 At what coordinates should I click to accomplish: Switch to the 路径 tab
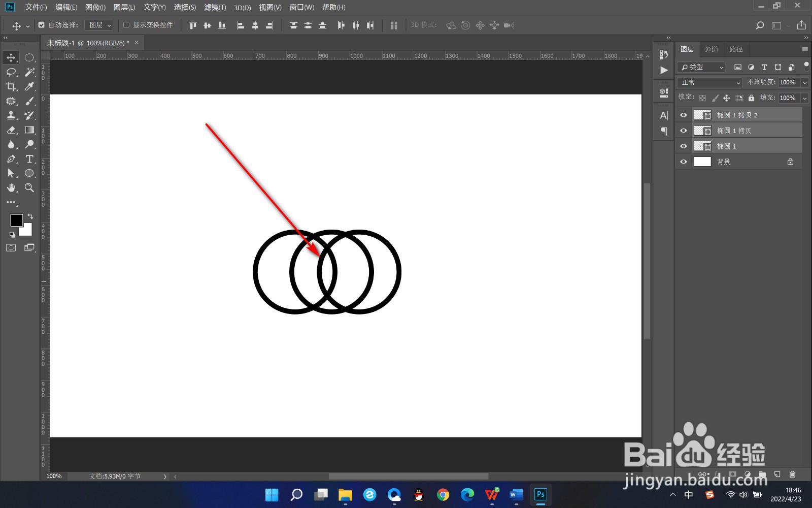click(736, 49)
